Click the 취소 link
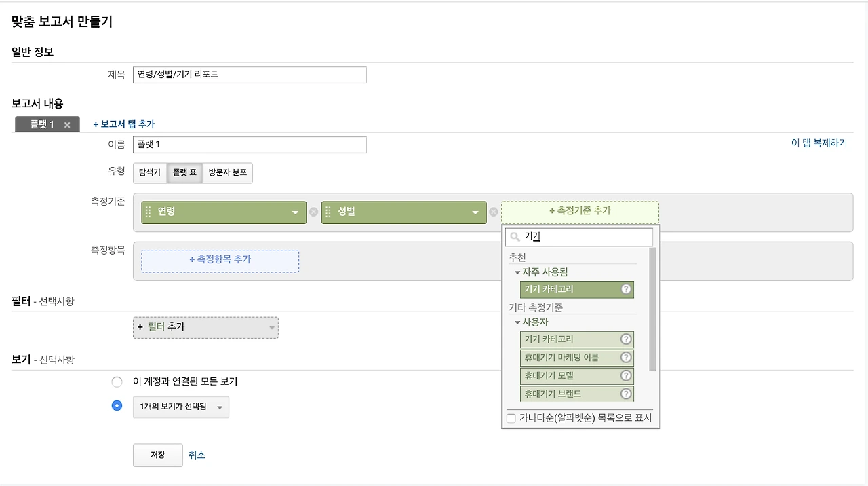The height and width of the screenshot is (486, 868). [197, 455]
